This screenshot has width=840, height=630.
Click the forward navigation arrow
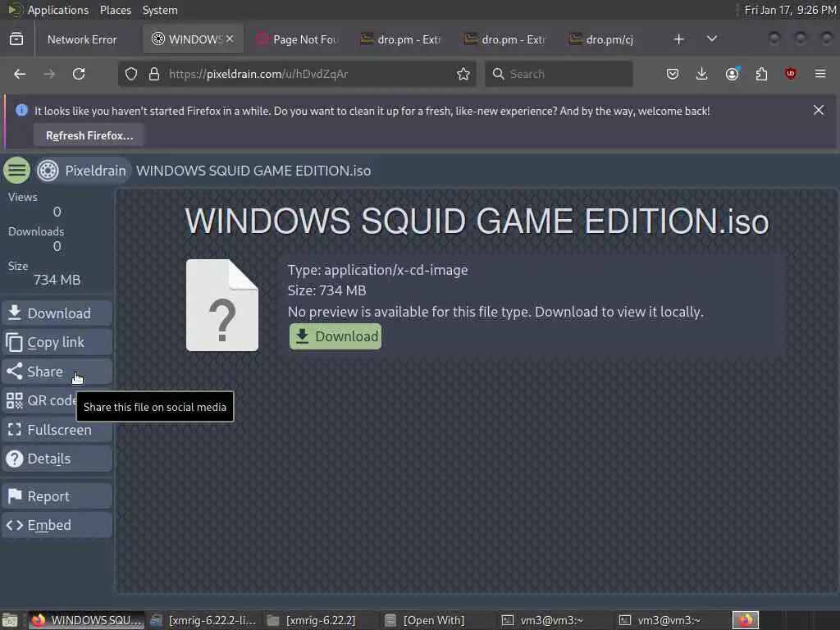[49, 74]
